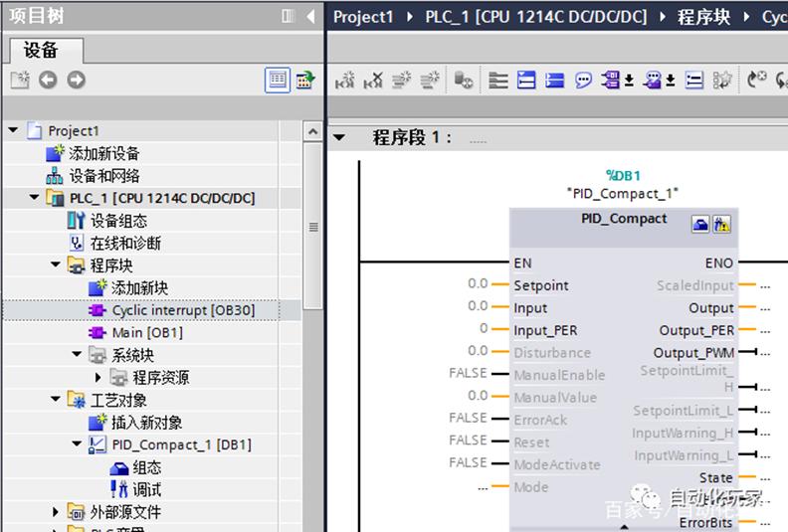
Task: Expand the 程序资源 folder
Action: click(x=98, y=377)
